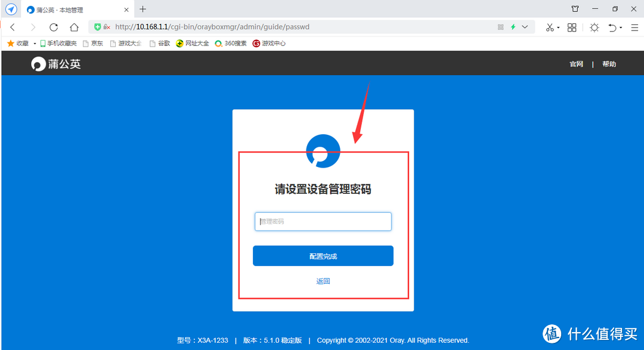Click the 配置完成 button

[x=323, y=255]
